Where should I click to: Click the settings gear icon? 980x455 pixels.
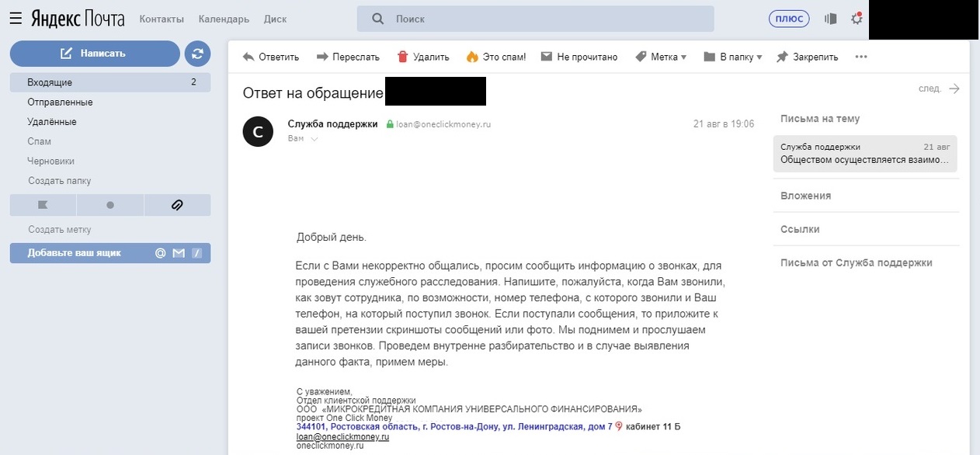point(857,19)
